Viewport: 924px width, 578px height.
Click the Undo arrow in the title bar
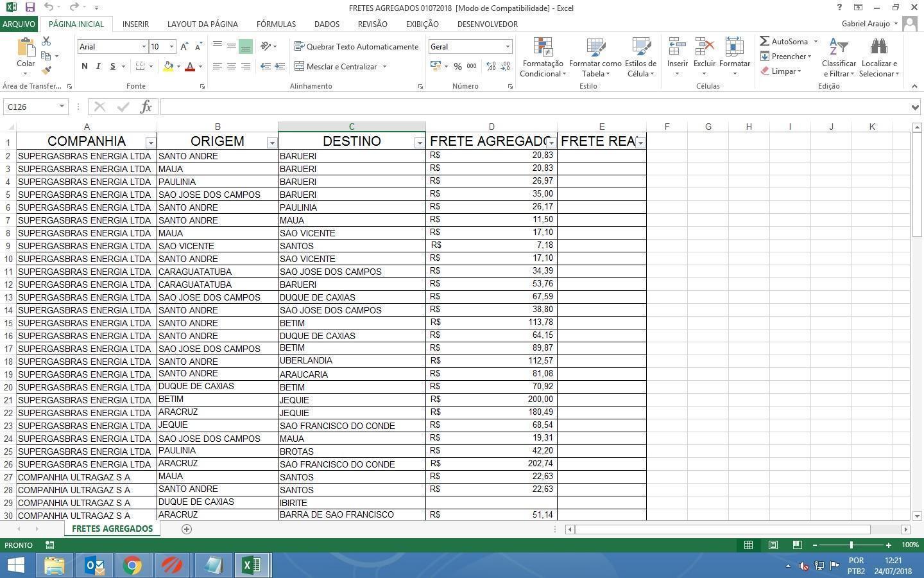[x=49, y=7]
